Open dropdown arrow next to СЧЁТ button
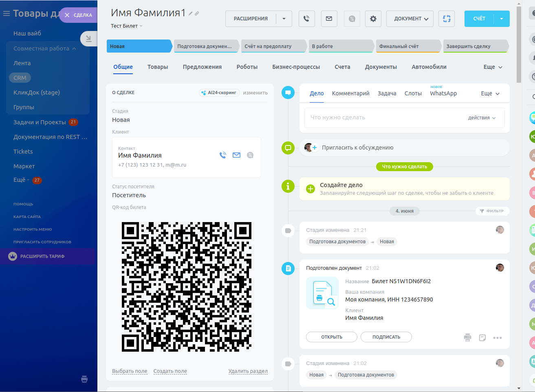This screenshot has width=535, height=392. click(x=502, y=19)
